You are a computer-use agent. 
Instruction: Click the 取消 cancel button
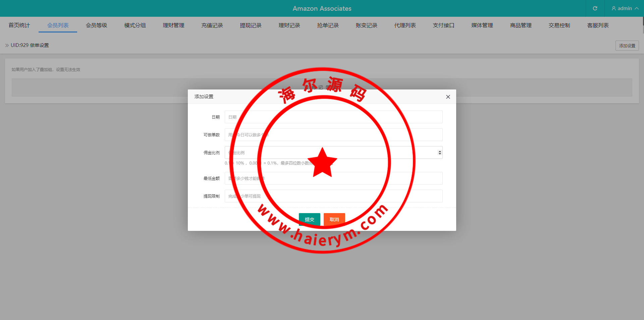(x=334, y=219)
